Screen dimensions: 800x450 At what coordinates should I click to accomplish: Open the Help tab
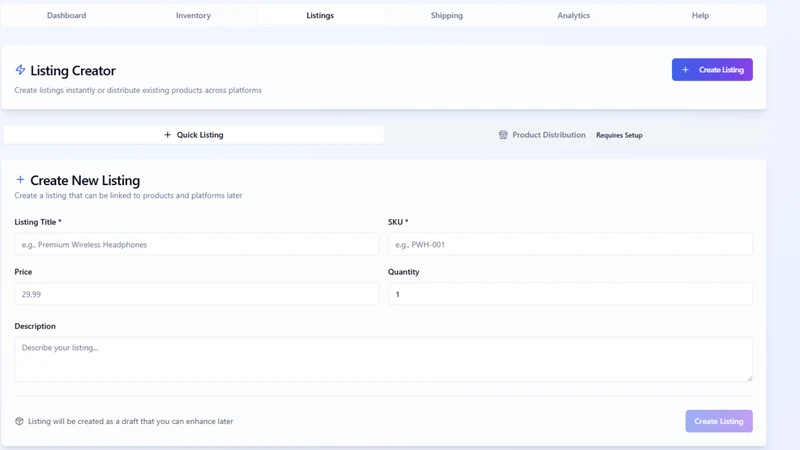point(700,15)
